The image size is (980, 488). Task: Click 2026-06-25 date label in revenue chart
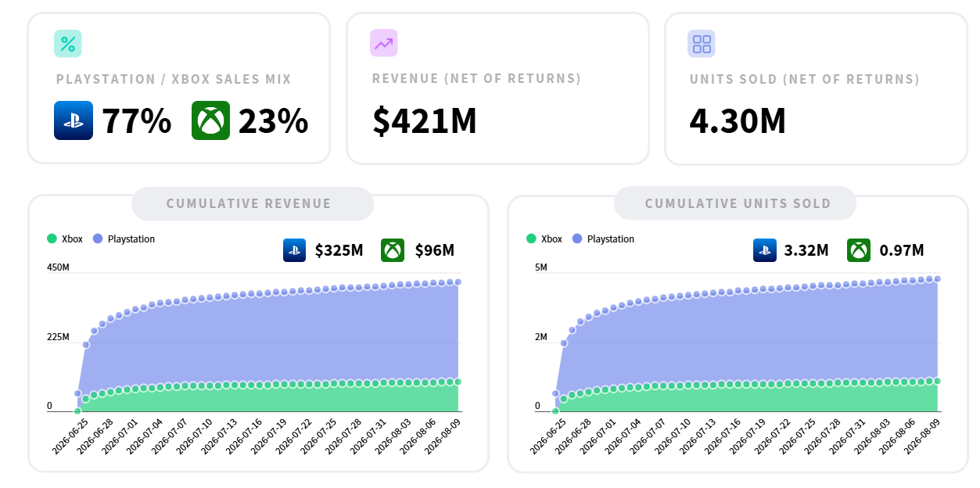(69, 435)
